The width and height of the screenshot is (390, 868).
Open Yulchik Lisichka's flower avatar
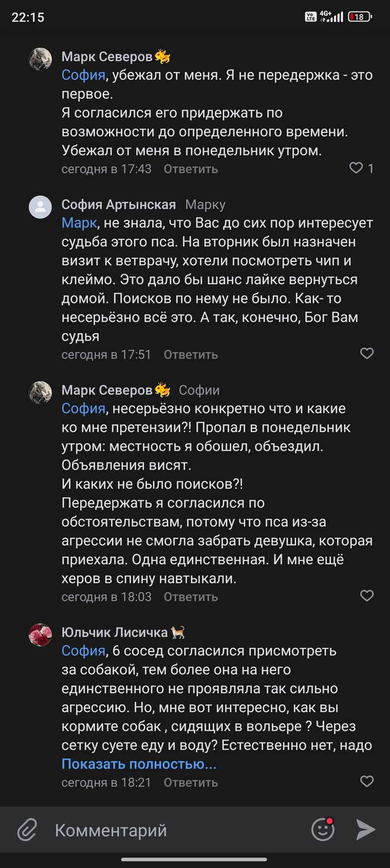point(40,635)
